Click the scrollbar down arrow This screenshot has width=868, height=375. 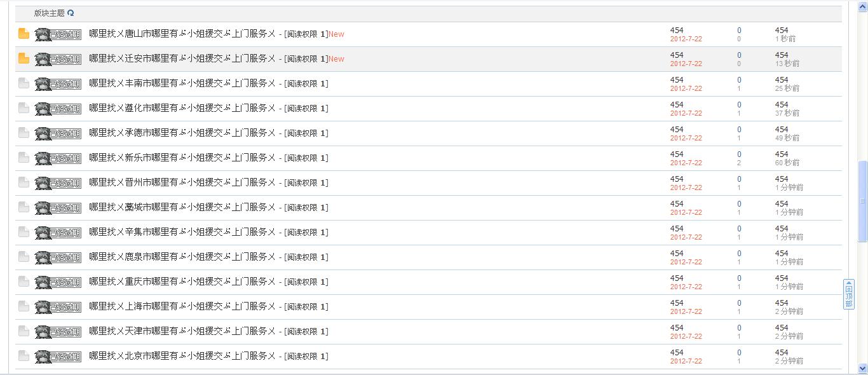[862, 368]
